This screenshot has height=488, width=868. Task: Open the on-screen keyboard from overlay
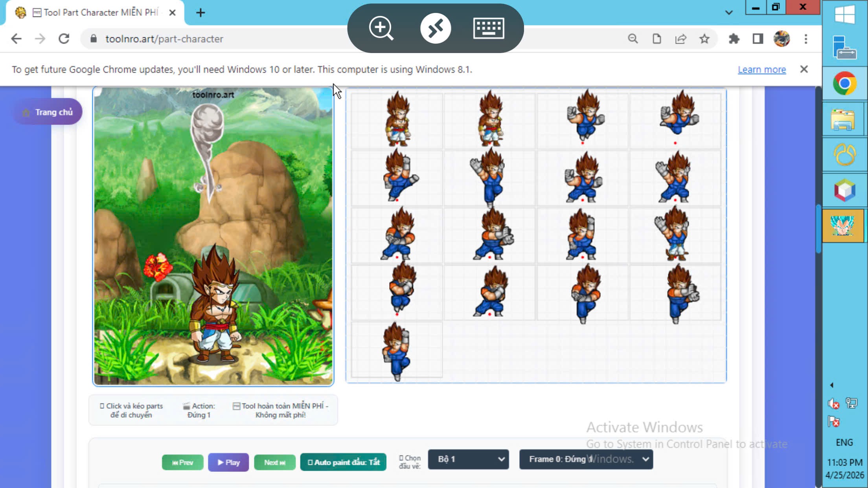489,28
